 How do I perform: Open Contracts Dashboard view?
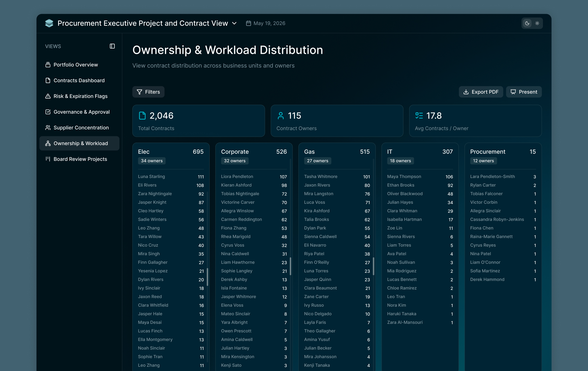(79, 80)
